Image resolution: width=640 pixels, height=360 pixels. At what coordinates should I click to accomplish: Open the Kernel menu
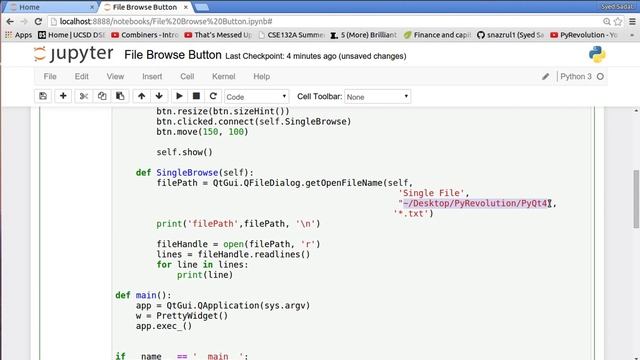click(x=224, y=76)
